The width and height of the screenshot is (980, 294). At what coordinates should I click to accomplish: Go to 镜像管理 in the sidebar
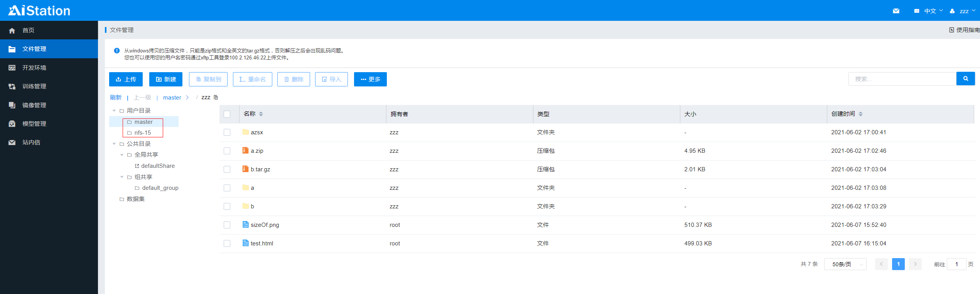pyautogui.click(x=34, y=105)
